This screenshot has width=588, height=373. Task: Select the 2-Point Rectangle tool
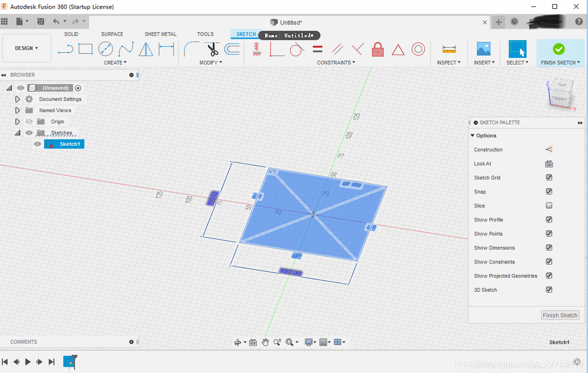click(x=86, y=49)
